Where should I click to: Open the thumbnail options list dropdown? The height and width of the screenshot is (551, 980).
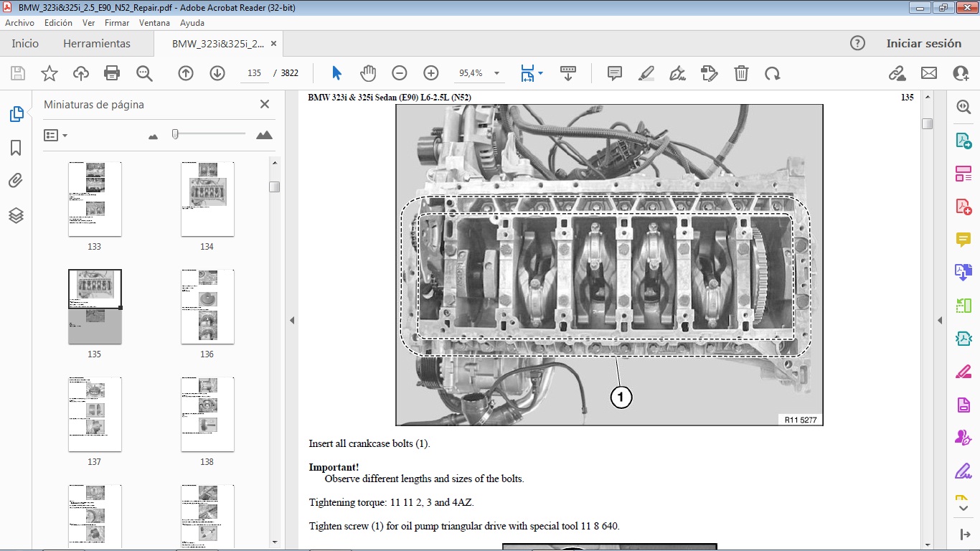coord(55,135)
